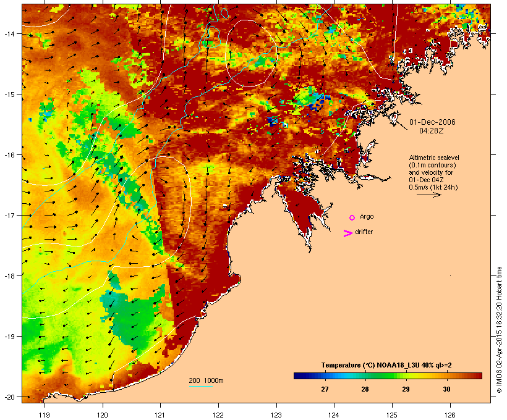Image resolution: width=507 pixels, height=420 pixels.
Task: Click the longitude label 125
Action: point(392,415)
